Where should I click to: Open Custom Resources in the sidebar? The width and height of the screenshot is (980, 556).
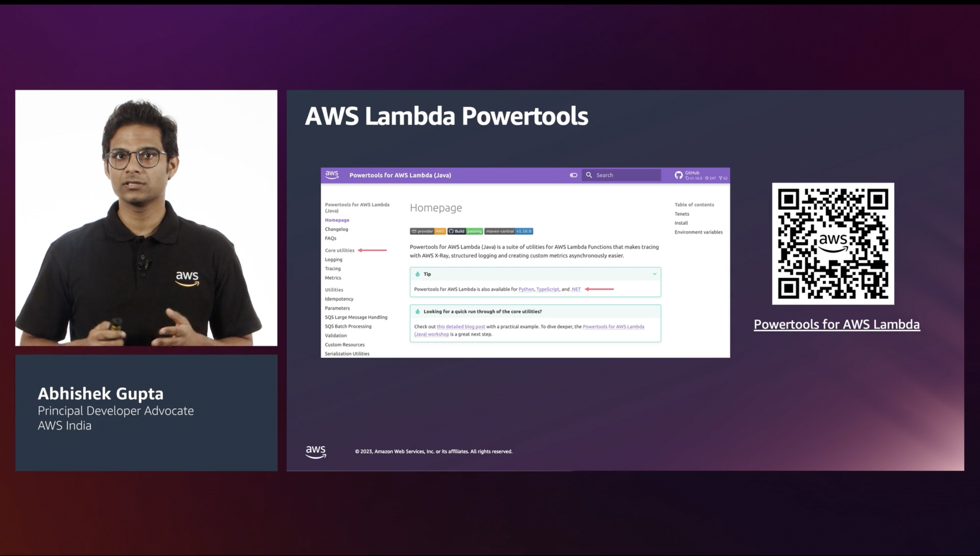[x=345, y=344]
